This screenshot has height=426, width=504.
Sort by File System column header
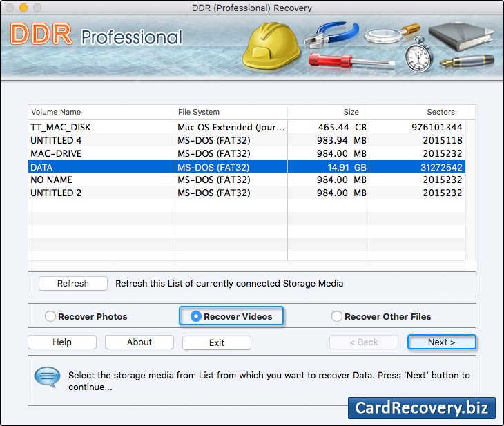[x=231, y=113]
